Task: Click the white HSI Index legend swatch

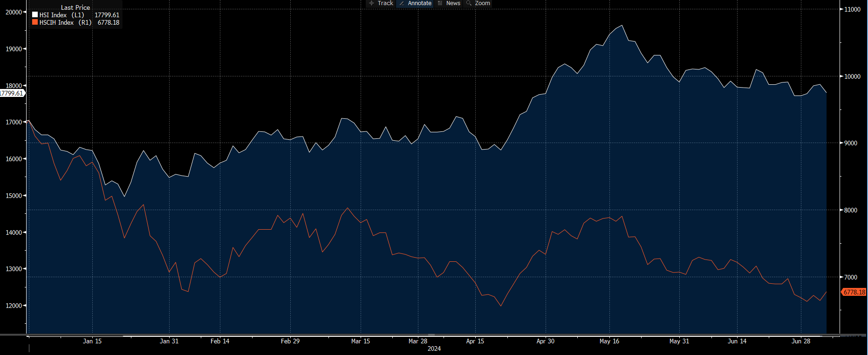Action: (x=35, y=15)
